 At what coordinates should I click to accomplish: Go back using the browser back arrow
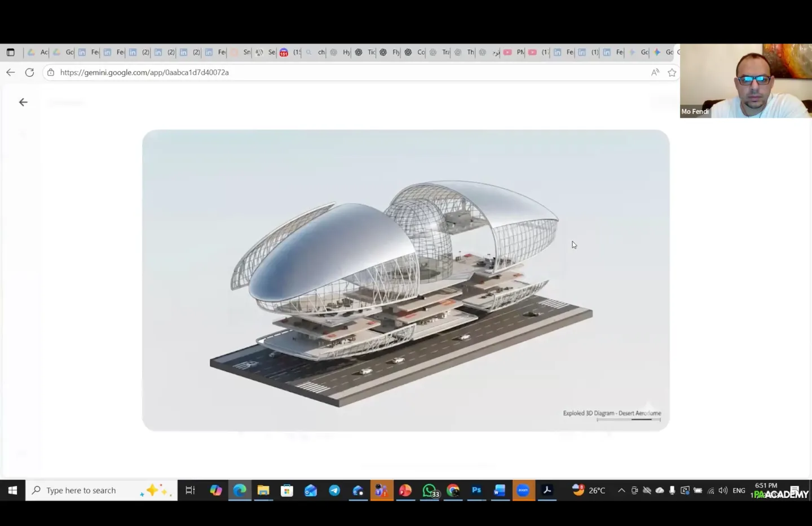click(x=10, y=72)
